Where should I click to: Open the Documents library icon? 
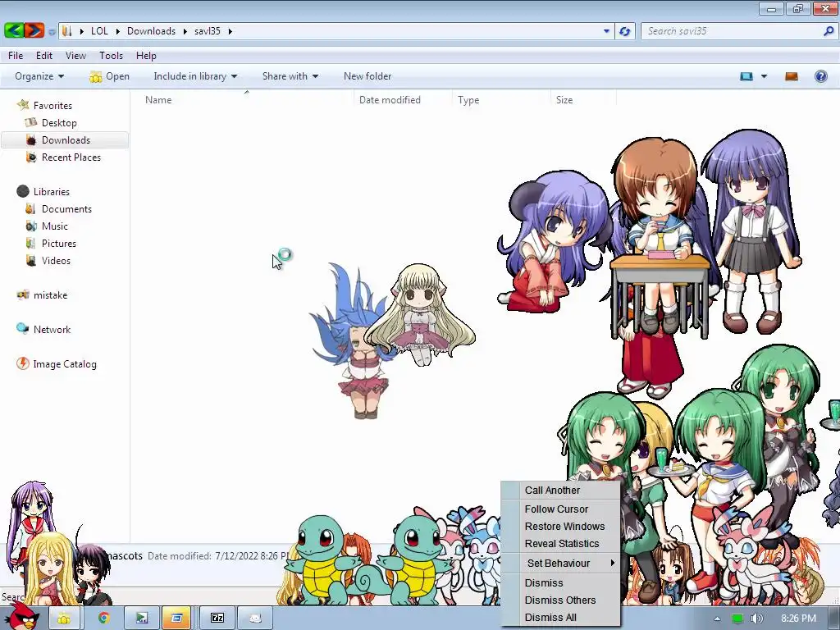coord(31,209)
